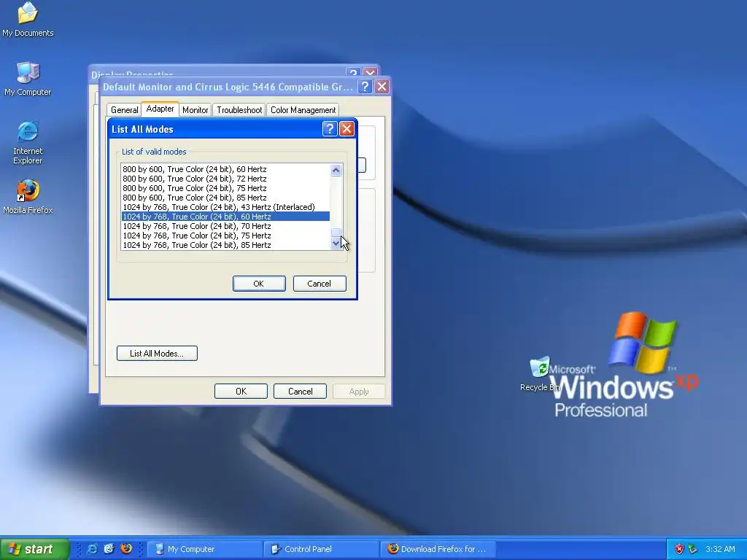This screenshot has width=747, height=560.
Task: Select 1024 by 768, 60 Hertz mode
Action: tap(225, 217)
